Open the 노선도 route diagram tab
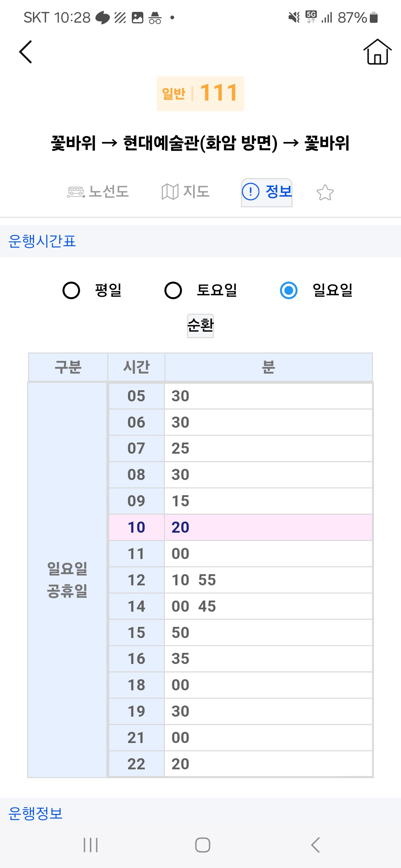Screen dimensions: 401x868 [98, 192]
